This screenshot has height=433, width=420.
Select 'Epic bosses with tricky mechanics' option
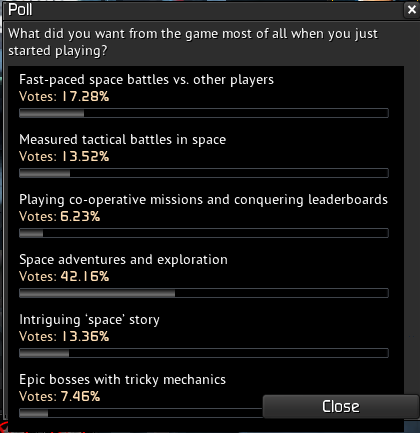pyautogui.click(x=122, y=380)
